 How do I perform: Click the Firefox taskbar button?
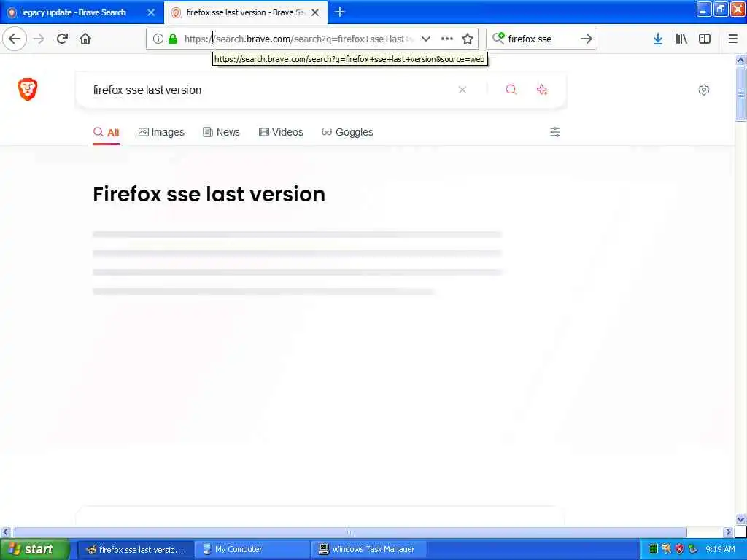click(x=135, y=549)
